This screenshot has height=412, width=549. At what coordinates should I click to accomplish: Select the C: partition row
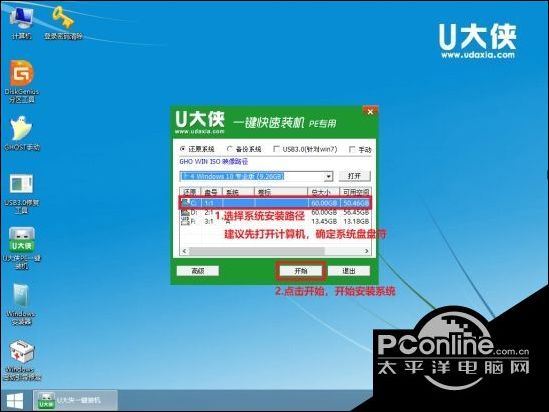tap(275, 203)
